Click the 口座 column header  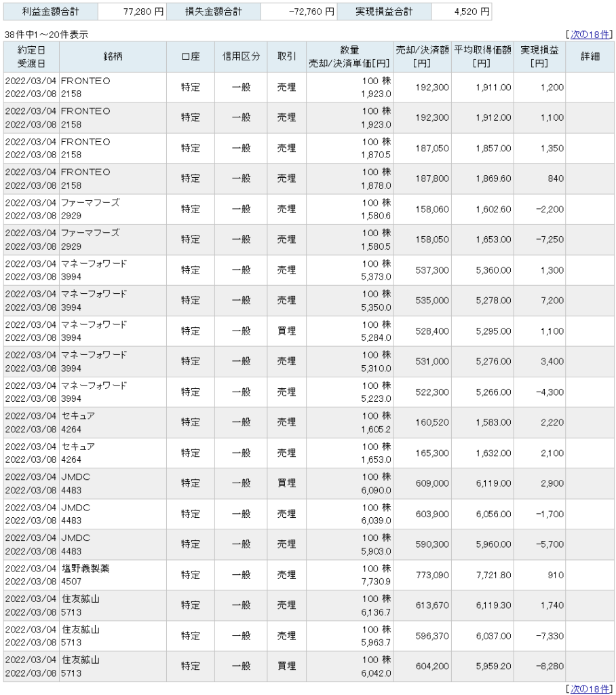click(191, 57)
